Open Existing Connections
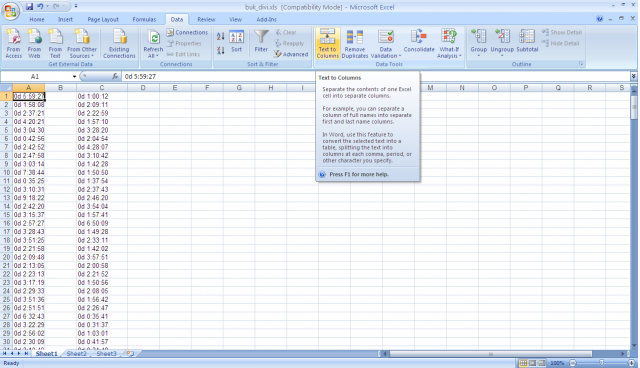This screenshot has width=640, height=368. (119, 44)
